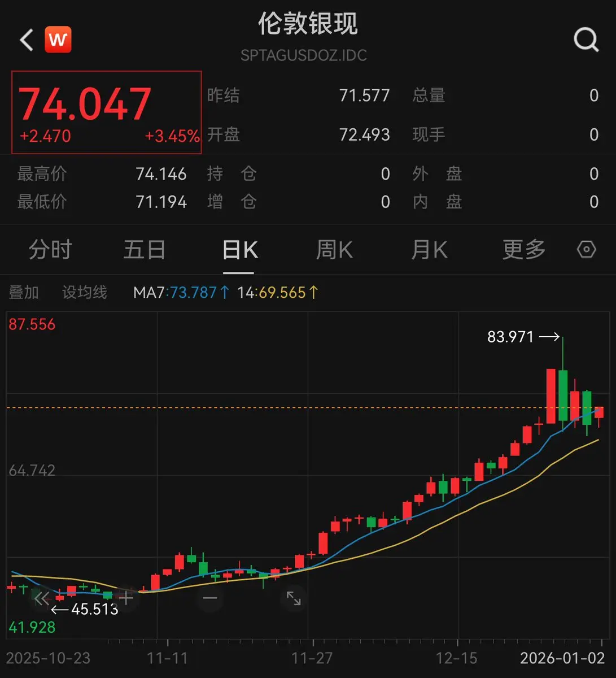Switch to 分时 tab

click(x=50, y=249)
